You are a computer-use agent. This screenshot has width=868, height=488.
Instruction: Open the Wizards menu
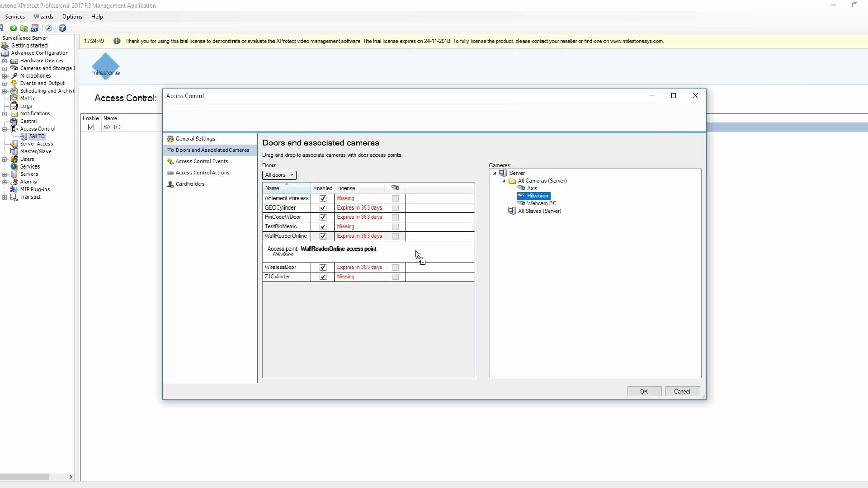[43, 17]
